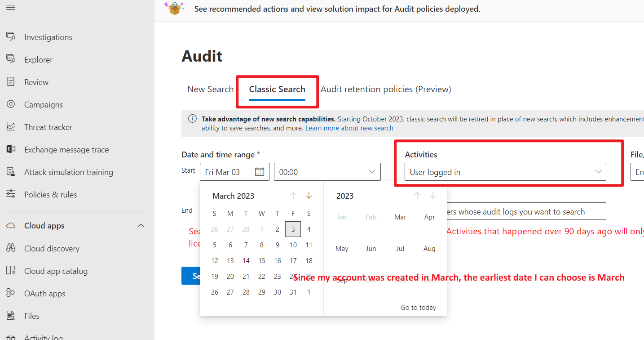
Task: Select the Classic Search tab
Action: tap(277, 89)
